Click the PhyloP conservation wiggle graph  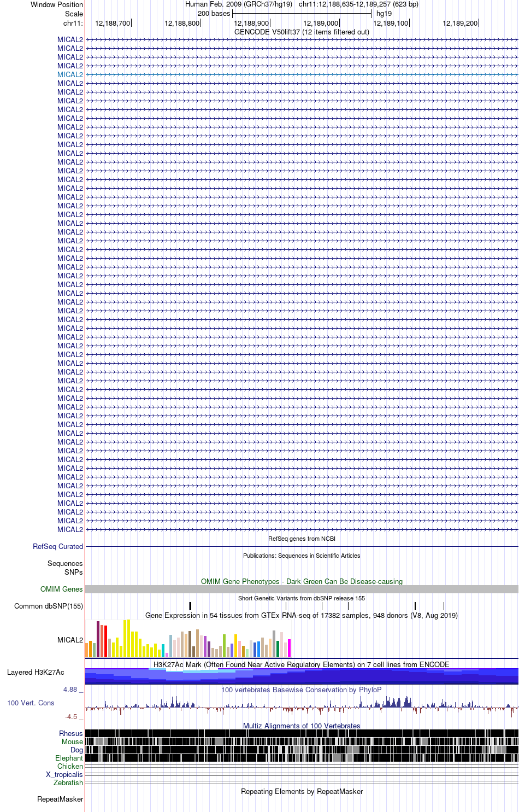pyautogui.click(x=302, y=706)
